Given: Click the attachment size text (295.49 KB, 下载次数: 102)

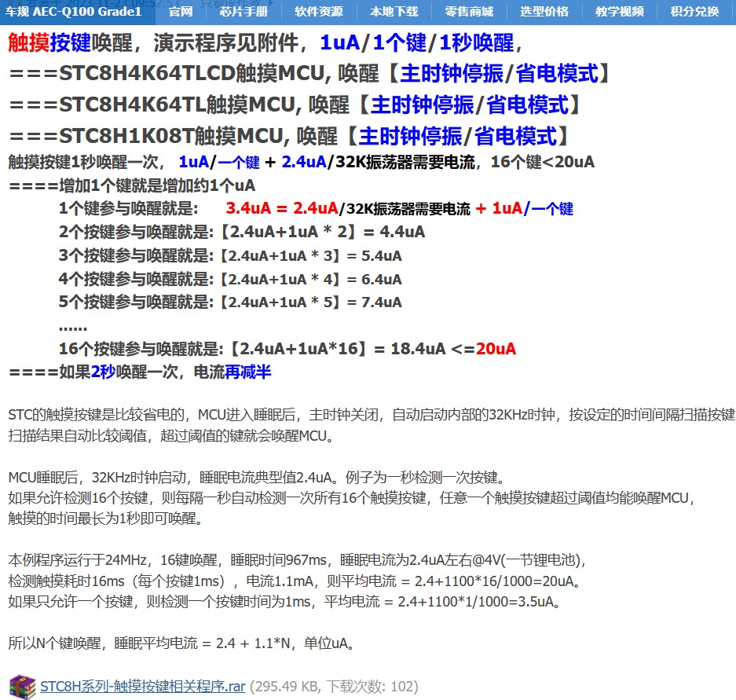Looking at the screenshot, I should pyautogui.click(x=334, y=687).
